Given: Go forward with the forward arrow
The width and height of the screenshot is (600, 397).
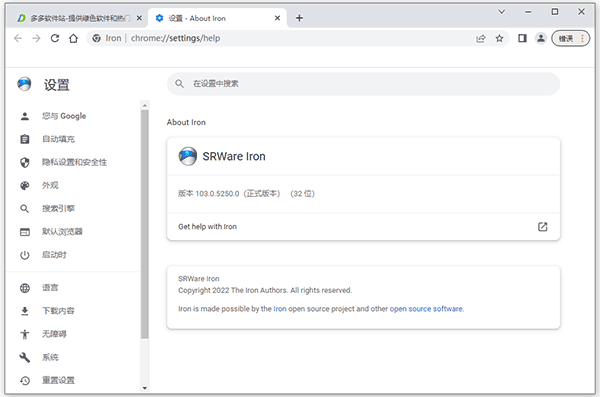Looking at the screenshot, I should click(x=36, y=38).
